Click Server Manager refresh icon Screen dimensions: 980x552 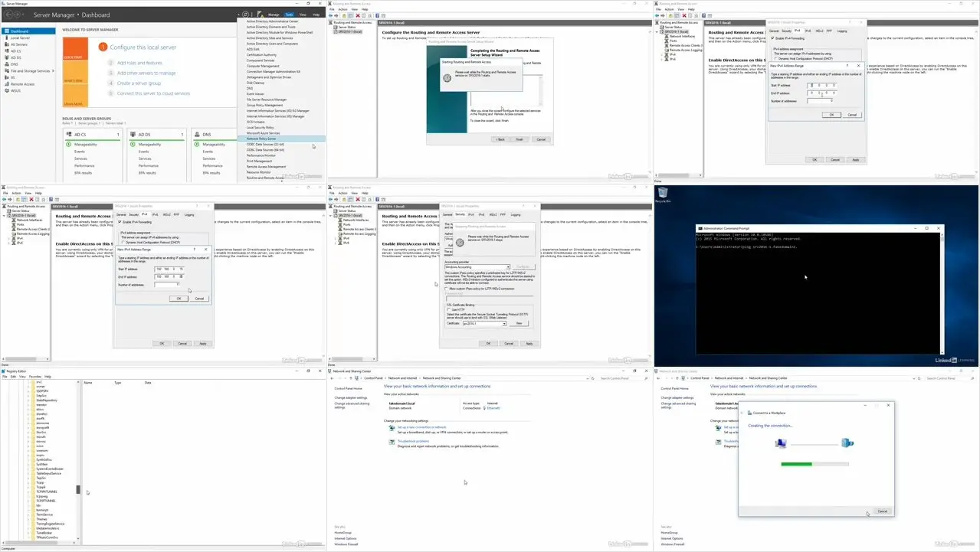pyautogui.click(x=244, y=15)
